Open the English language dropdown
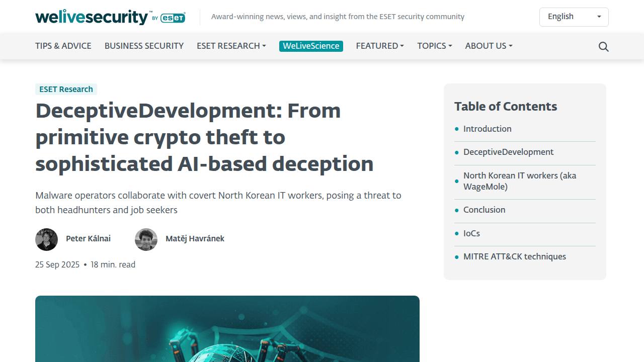 coord(574,17)
